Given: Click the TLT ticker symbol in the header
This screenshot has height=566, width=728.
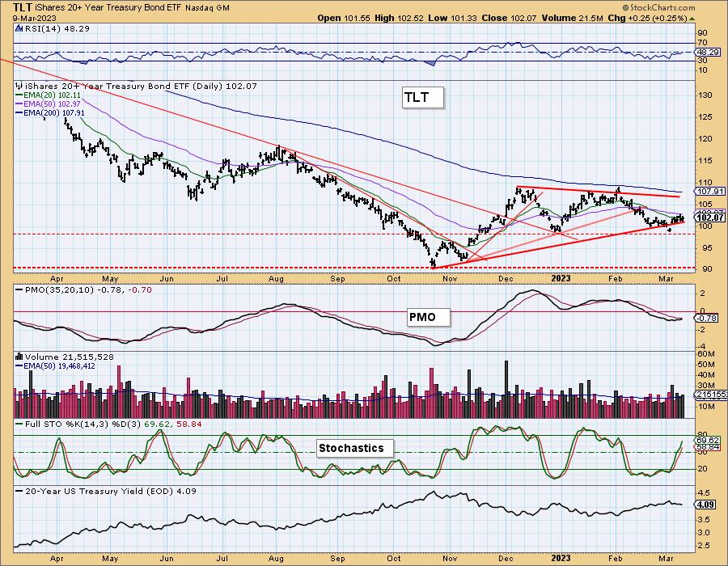Looking at the screenshot, I should 23,7.
